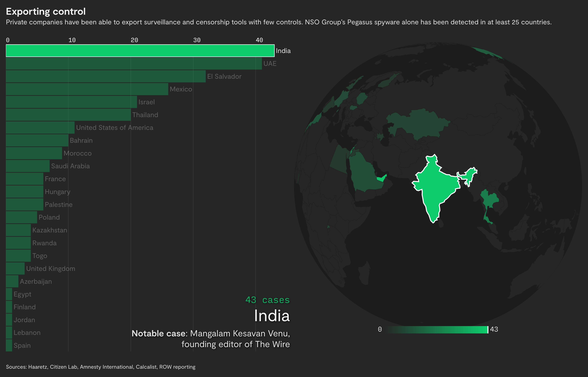Click the Poland bar label
This screenshot has height=377, width=588.
(49, 217)
